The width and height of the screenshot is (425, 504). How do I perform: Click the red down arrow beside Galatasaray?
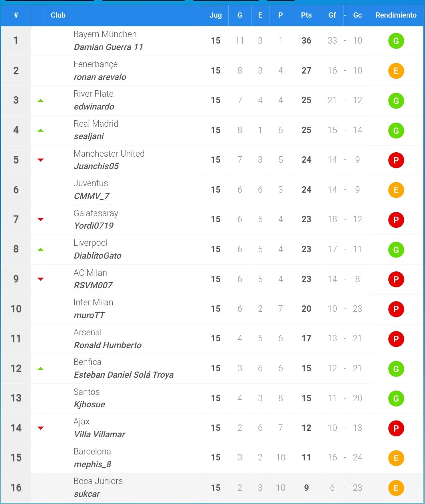click(x=40, y=219)
